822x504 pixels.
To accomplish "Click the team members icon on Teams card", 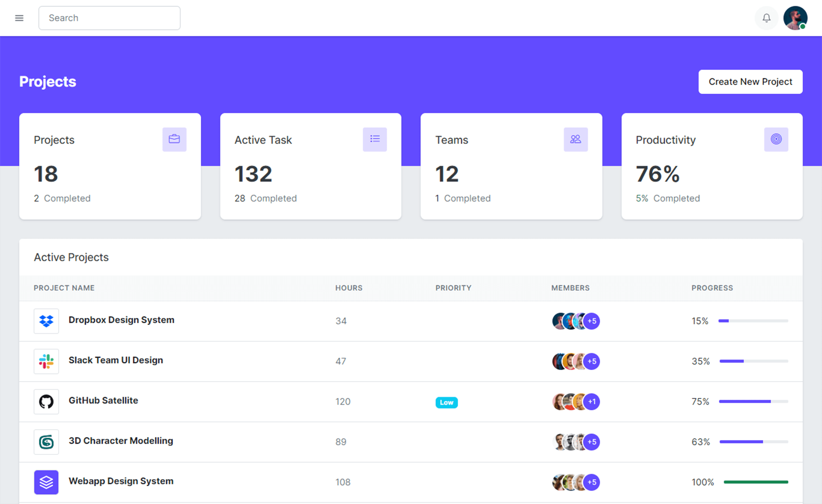I will point(575,139).
